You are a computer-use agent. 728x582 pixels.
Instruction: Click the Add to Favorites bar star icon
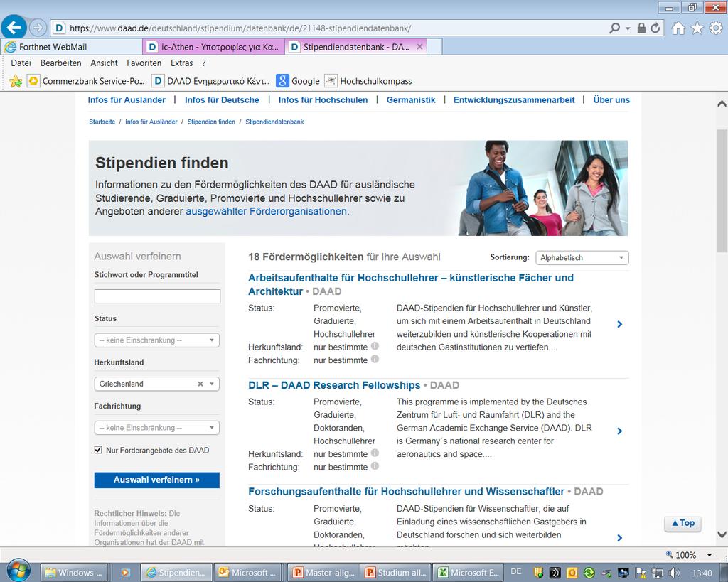coord(16,81)
